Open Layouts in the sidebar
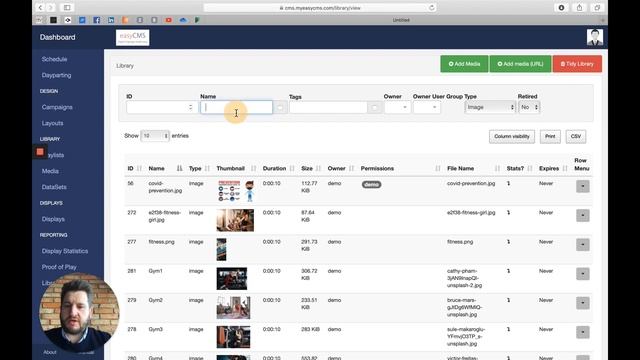This screenshot has height=360, width=640. tap(53, 123)
